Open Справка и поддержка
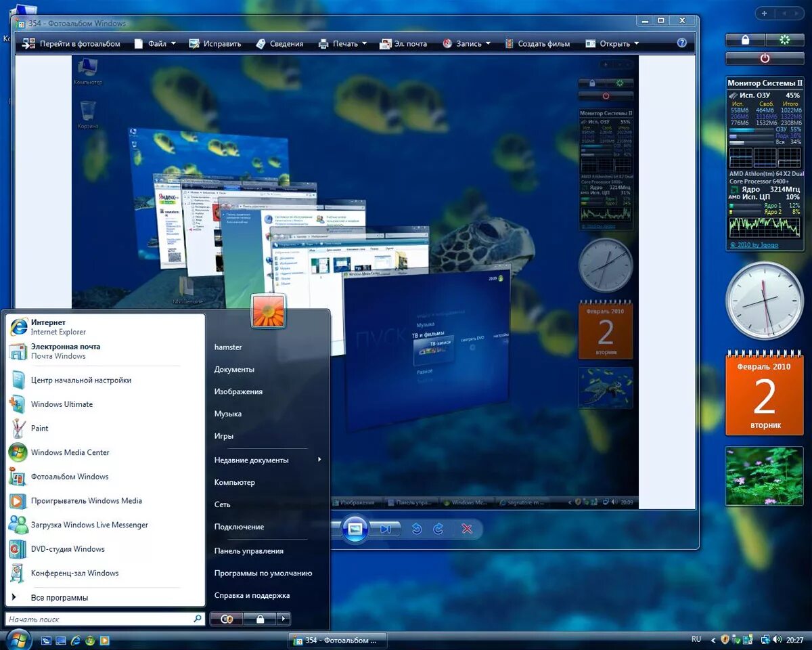The width and height of the screenshot is (812, 650). pos(252,595)
